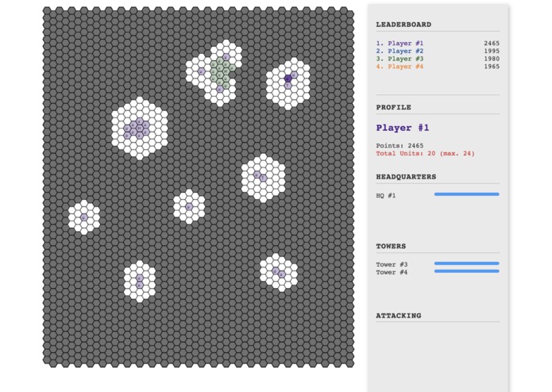Select the lower unit in the bottom-left cluster
This screenshot has width=552, height=392.
pyautogui.click(x=140, y=285)
